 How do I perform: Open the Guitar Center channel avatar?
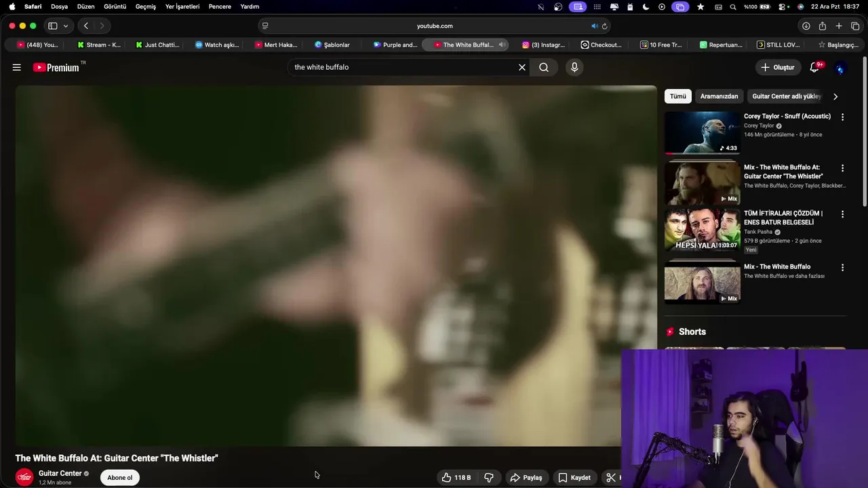pyautogui.click(x=24, y=478)
